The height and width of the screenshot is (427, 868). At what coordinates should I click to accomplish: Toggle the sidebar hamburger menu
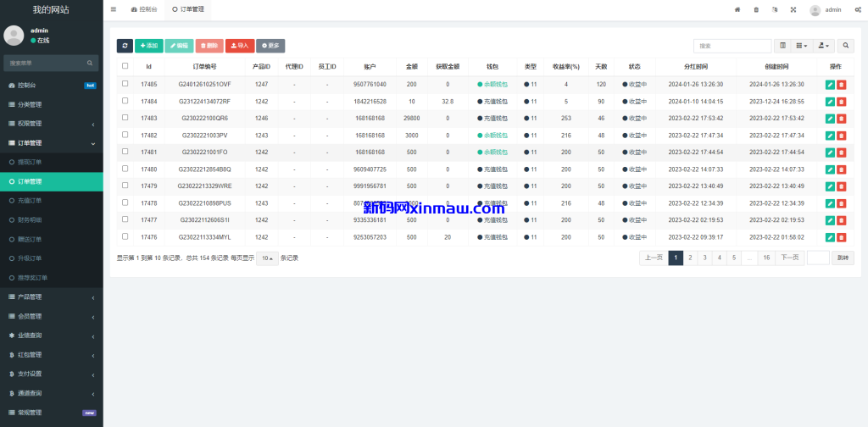coord(114,9)
